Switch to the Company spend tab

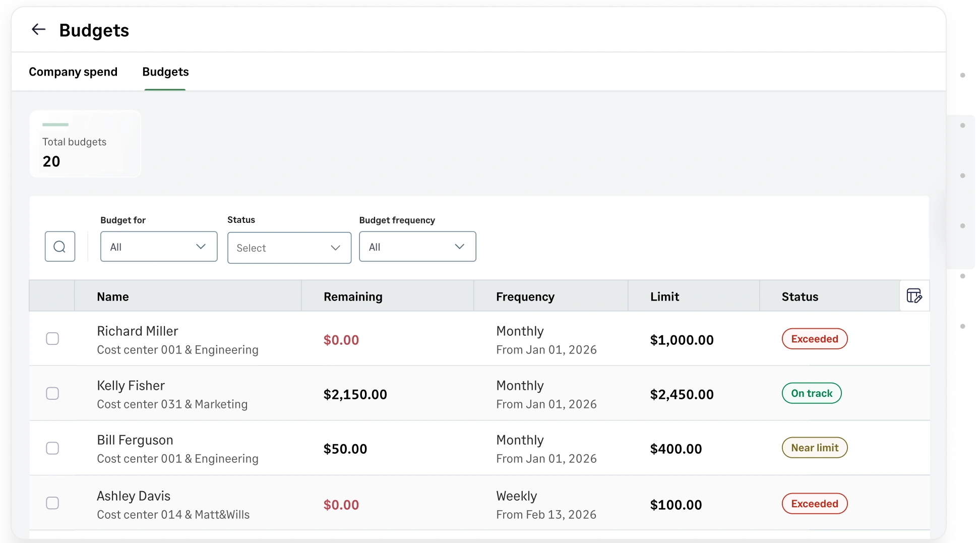click(x=73, y=72)
